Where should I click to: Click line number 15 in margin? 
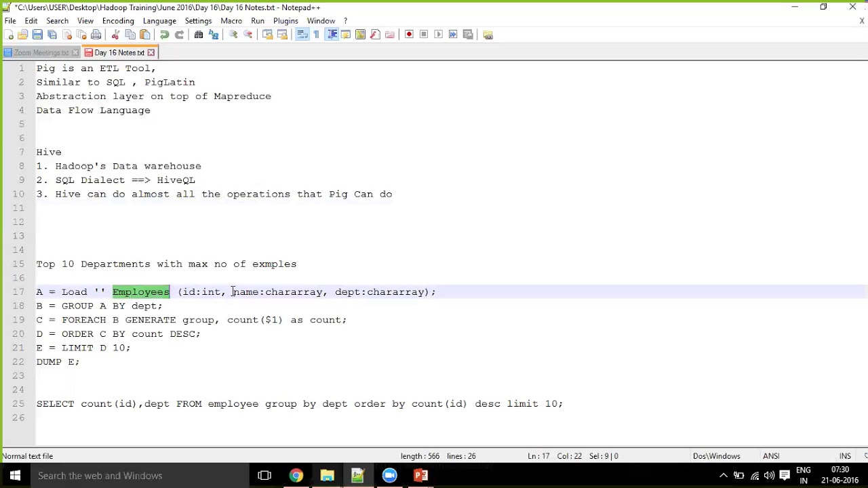click(18, 264)
